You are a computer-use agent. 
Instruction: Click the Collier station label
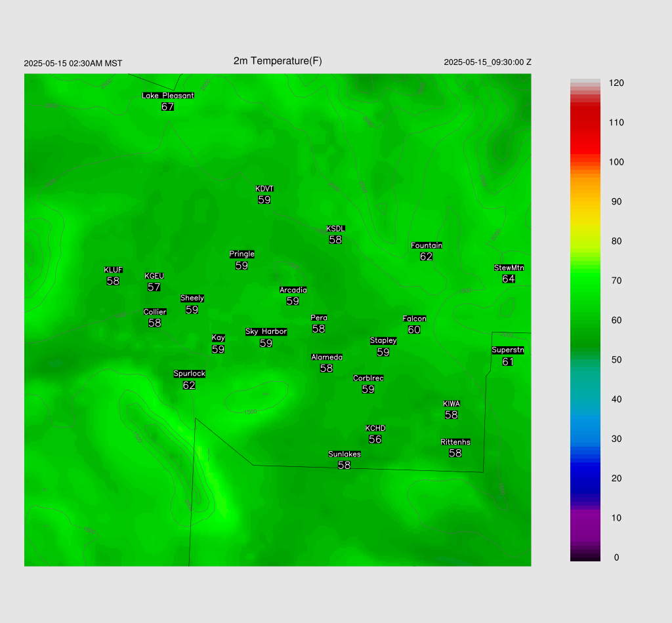(x=155, y=311)
